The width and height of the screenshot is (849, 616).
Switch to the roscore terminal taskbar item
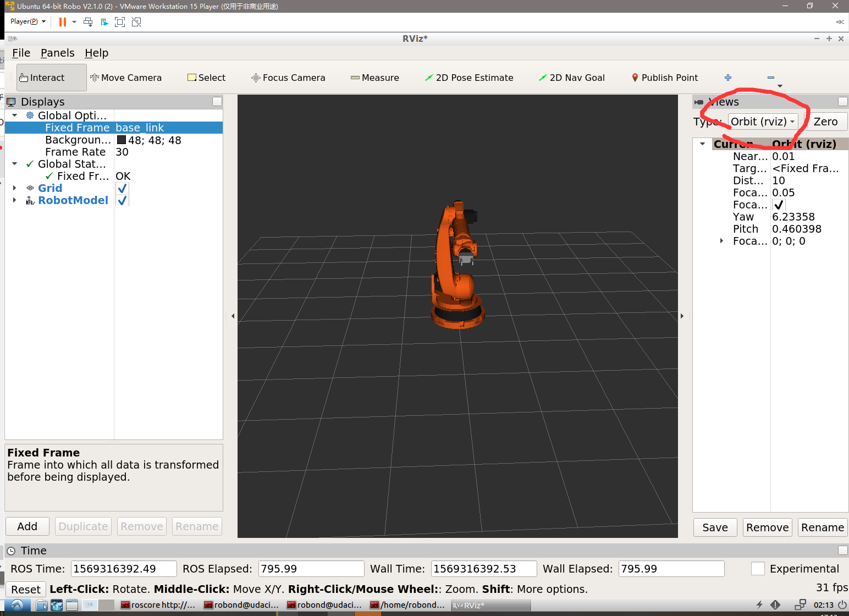tap(158, 605)
